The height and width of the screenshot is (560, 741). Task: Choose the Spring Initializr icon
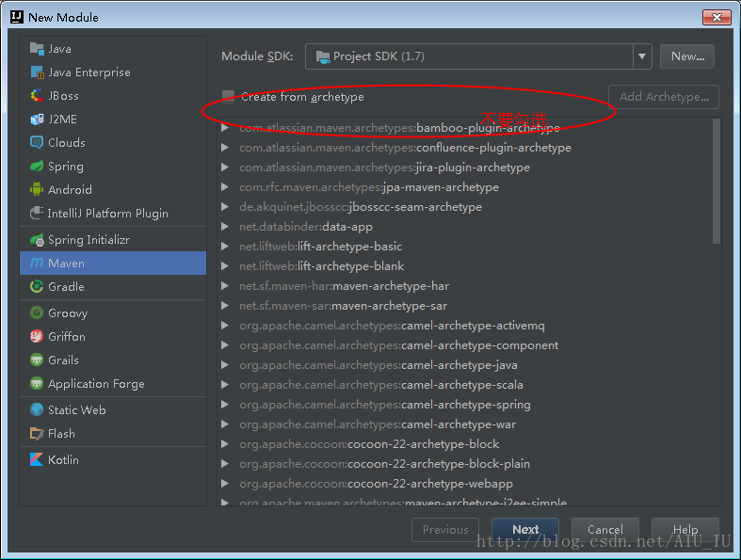(x=37, y=240)
